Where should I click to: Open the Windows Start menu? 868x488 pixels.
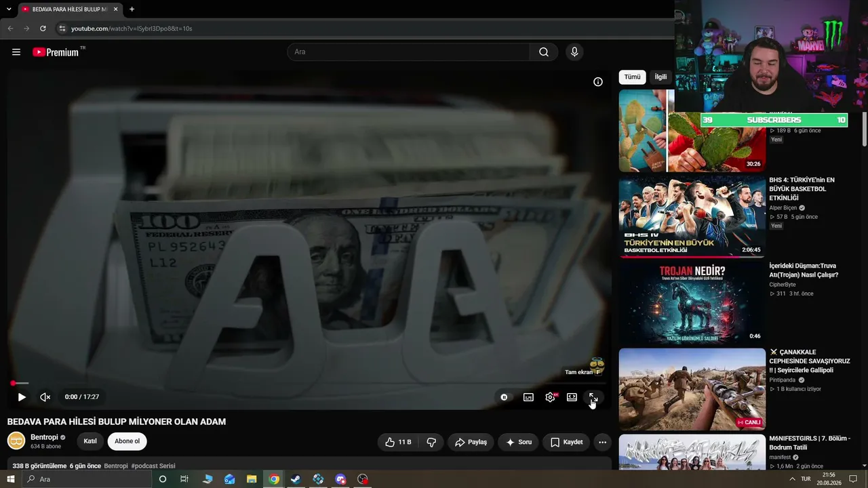10,479
